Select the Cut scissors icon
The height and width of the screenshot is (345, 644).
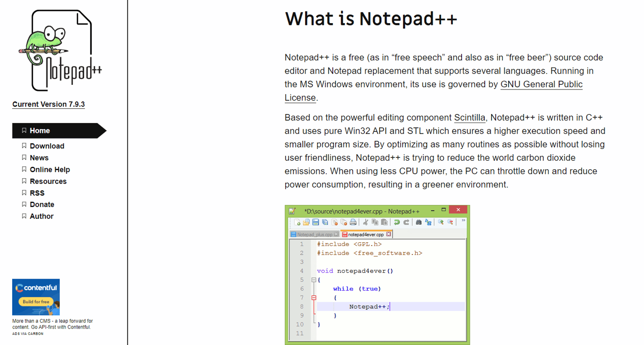click(x=366, y=222)
